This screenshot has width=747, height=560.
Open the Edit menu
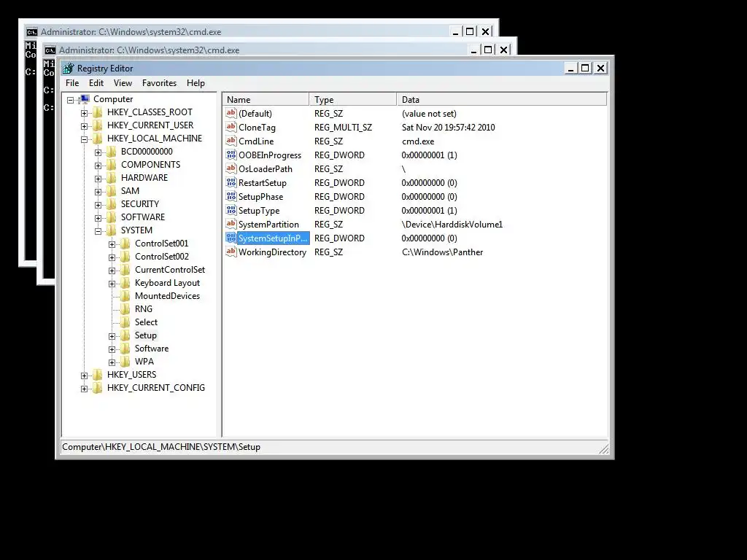click(x=96, y=83)
